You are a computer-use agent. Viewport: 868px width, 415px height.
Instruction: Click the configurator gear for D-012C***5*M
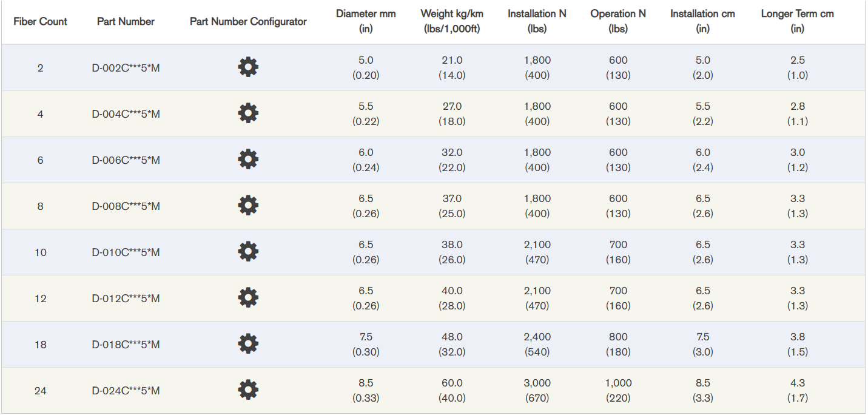(x=248, y=297)
